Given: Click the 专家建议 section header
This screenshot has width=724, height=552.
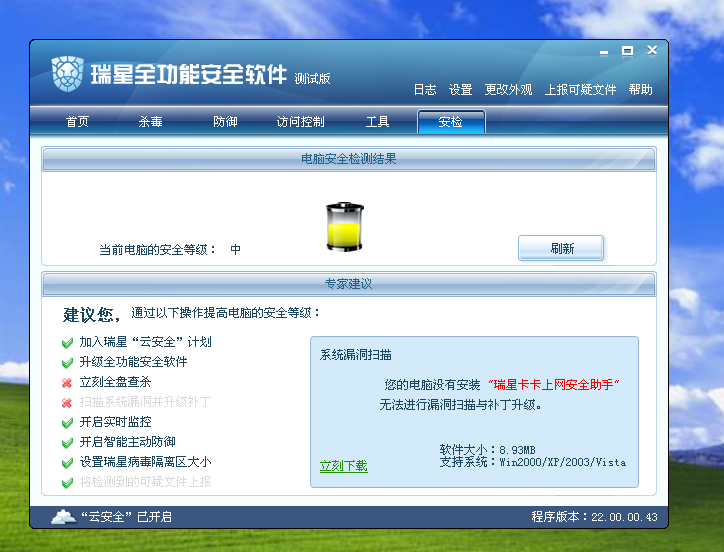Looking at the screenshot, I should click(349, 284).
